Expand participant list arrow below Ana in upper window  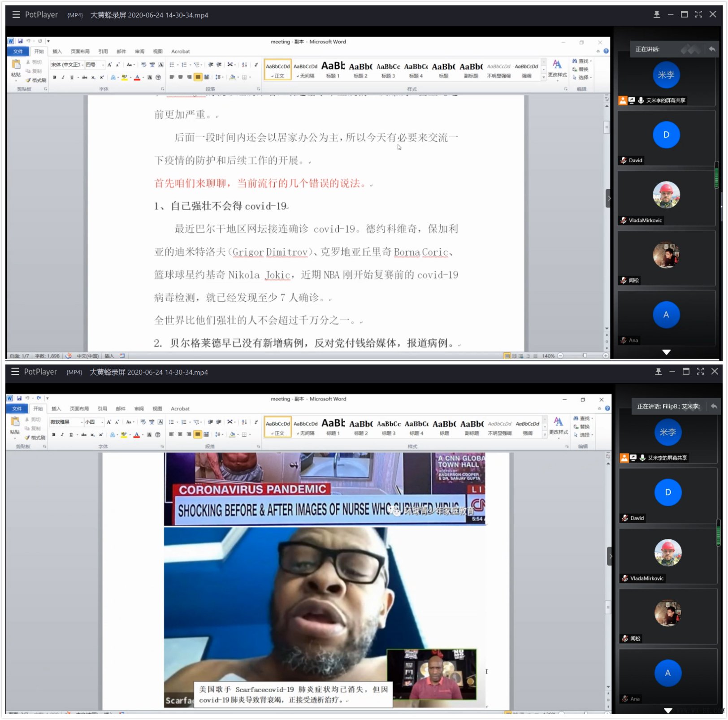pos(666,352)
